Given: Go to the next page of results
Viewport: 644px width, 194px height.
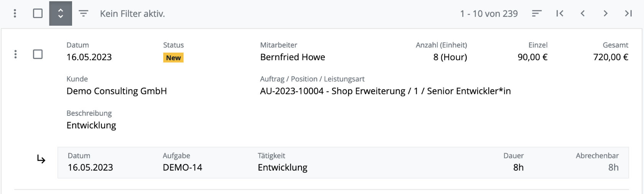Looking at the screenshot, I should pos(606,13).
